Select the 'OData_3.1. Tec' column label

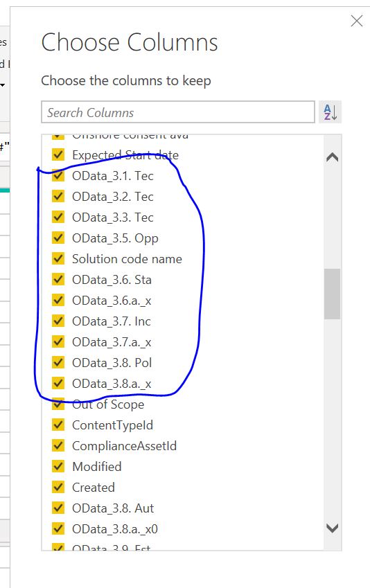coord(112,176)
